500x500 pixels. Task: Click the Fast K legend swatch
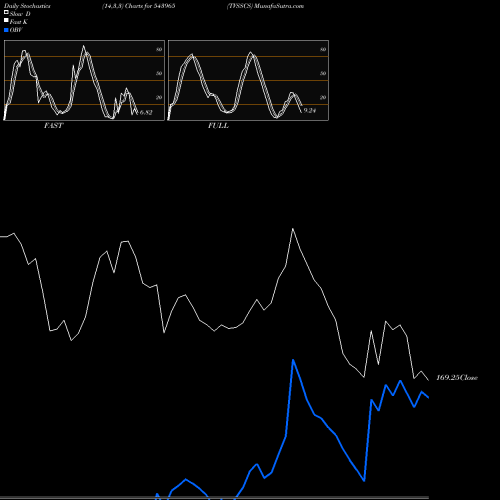[x=6, y=20]
